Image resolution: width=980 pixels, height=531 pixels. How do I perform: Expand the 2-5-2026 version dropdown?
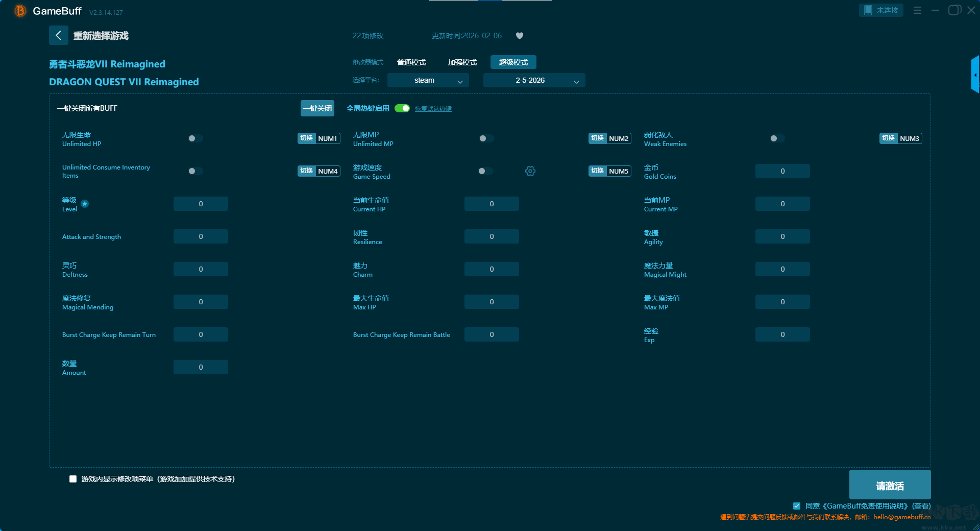[x=534, y=80]
